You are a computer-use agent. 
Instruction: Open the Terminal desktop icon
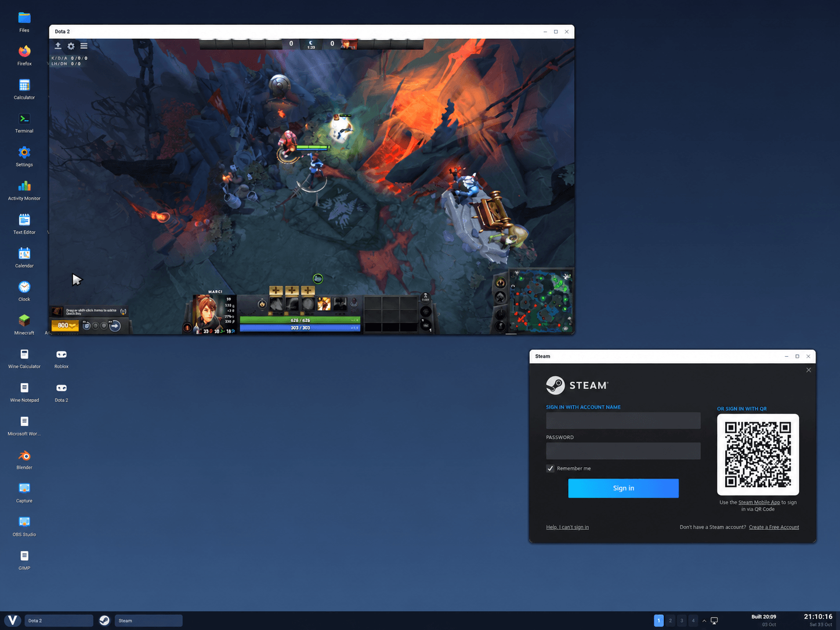24,123
